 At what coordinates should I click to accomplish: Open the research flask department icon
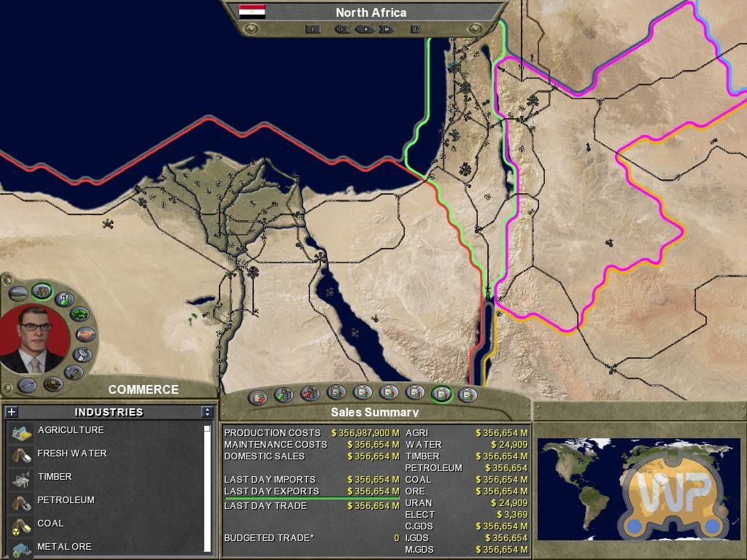point(64,298)
